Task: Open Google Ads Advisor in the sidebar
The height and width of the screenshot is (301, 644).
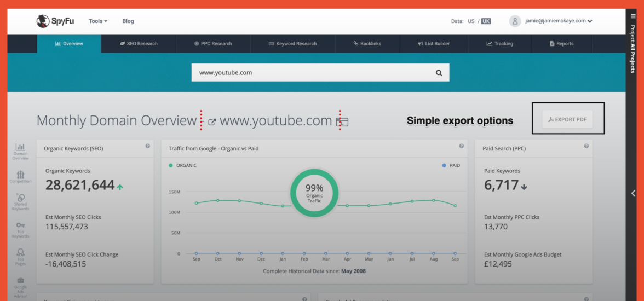Action: [x=20, y=287]
